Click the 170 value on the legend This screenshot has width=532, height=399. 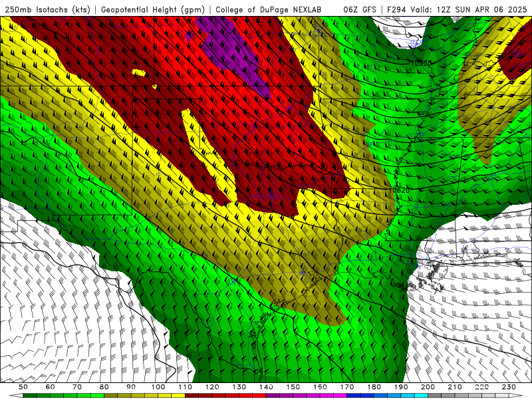pos(346,387)
